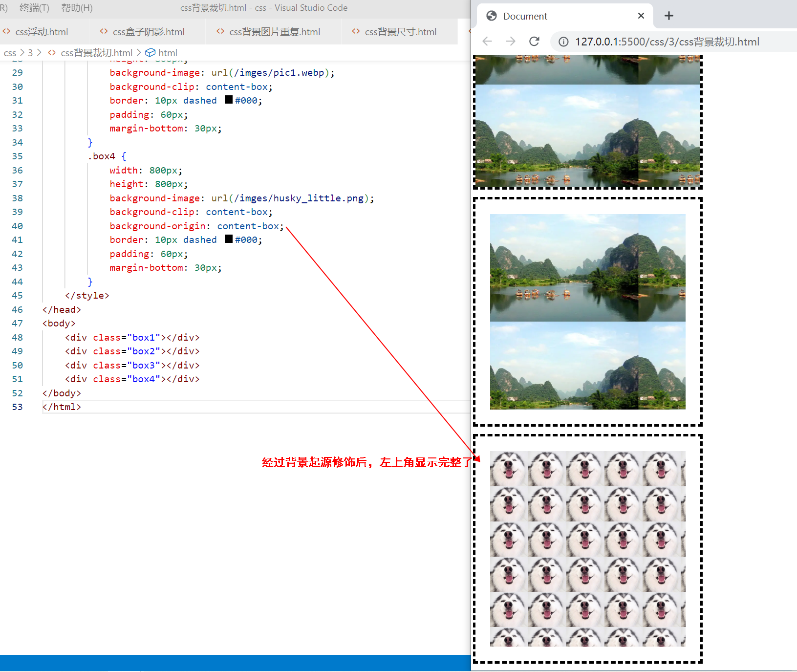
Task: Click line number 35 in gutter
Action: [x=17, y=156]
